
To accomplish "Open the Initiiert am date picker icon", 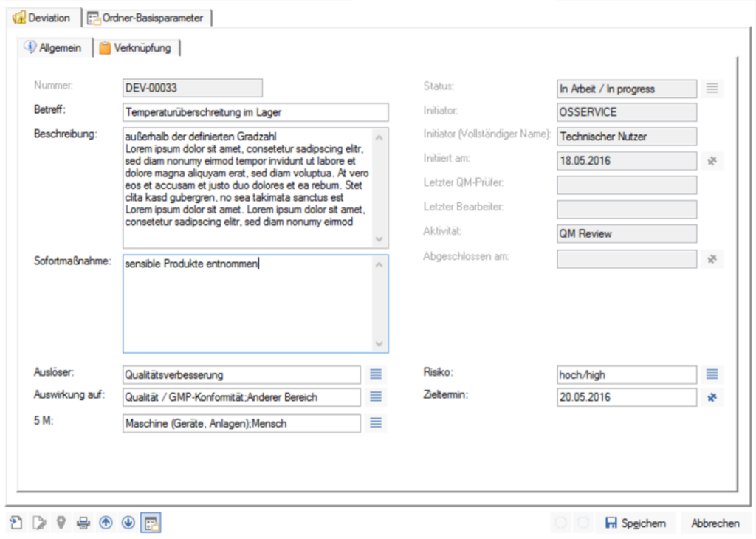I will tap(712, 160).
